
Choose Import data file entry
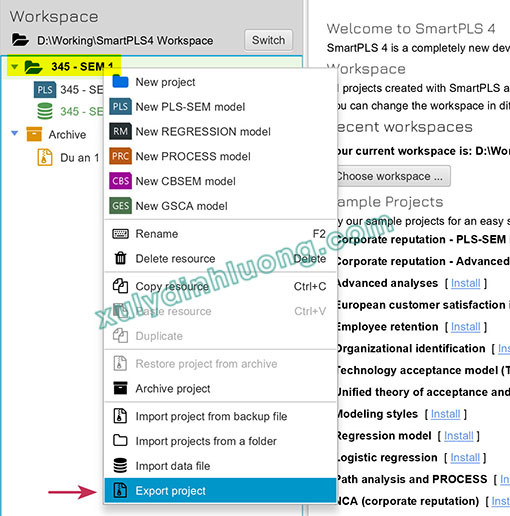pyautogui.click(x=220, y=466)
